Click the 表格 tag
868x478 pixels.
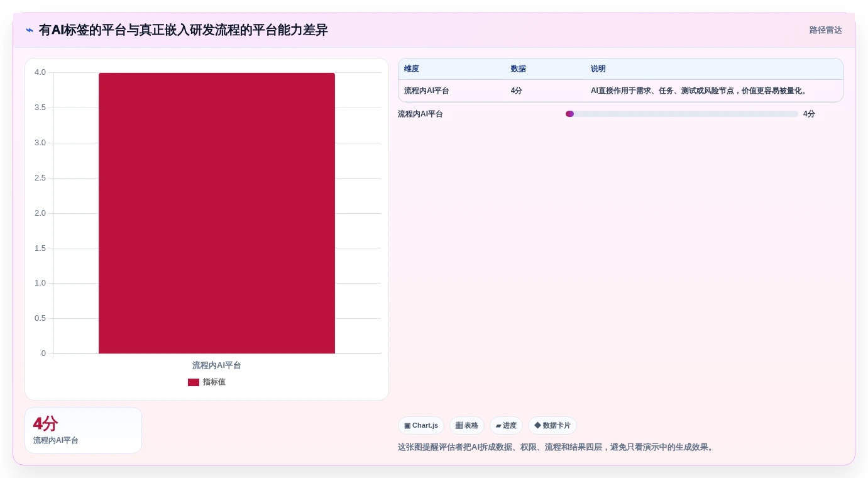pos(467,426)
